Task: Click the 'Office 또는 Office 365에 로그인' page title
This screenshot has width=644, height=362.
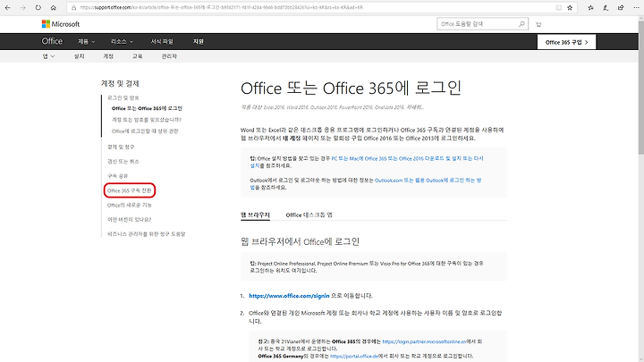Action: click(x=352, y=88)
